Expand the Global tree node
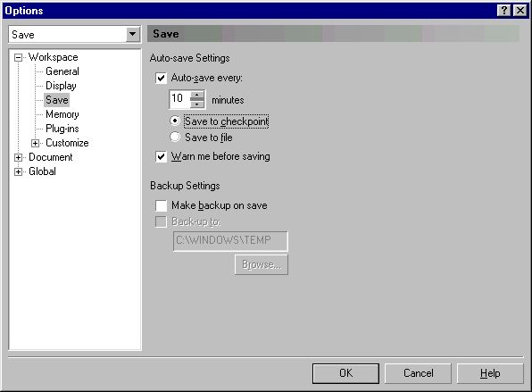This screenshot has width=532, height=392. point(19,171)
